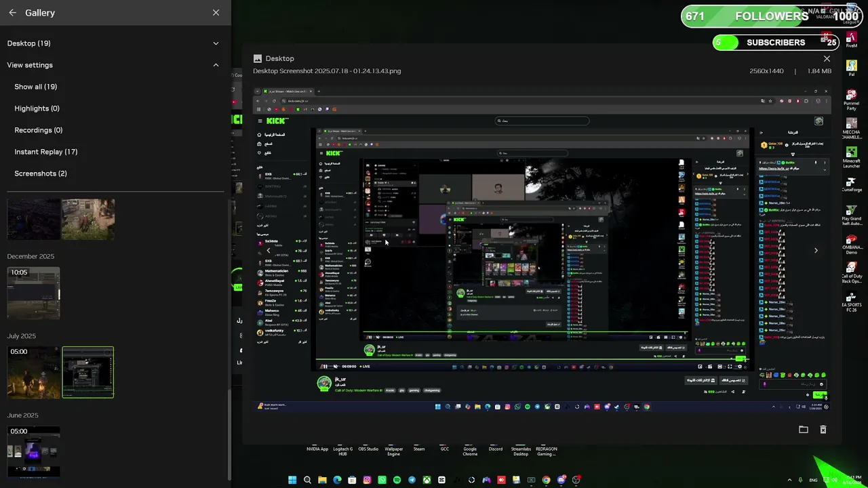Open the village game thumbnail above December 2025

click(88, 219)
